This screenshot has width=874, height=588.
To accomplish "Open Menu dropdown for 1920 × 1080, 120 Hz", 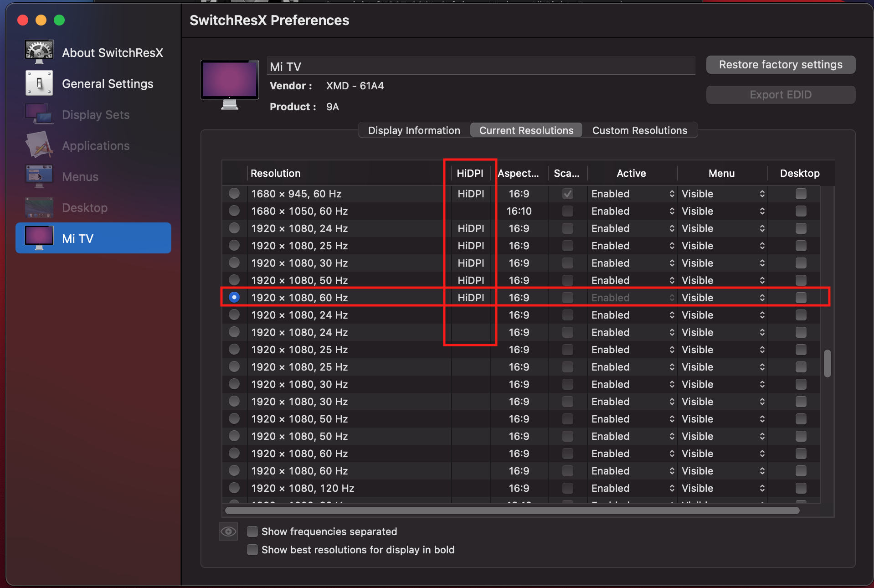I will [x=723, y=488].
